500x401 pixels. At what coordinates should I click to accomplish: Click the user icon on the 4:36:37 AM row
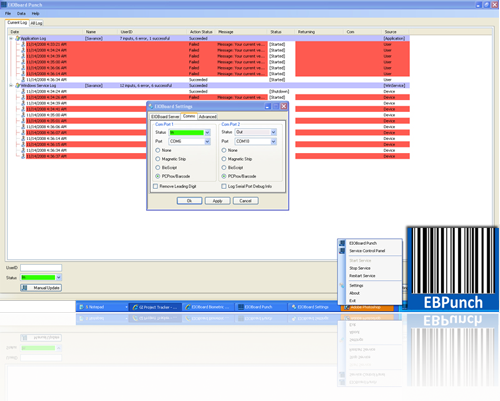click(x=23, y=156)
